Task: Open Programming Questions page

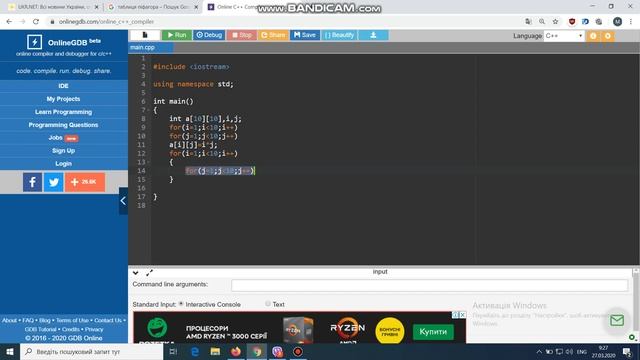Action: pyautogui.click(x=63, y=125)
